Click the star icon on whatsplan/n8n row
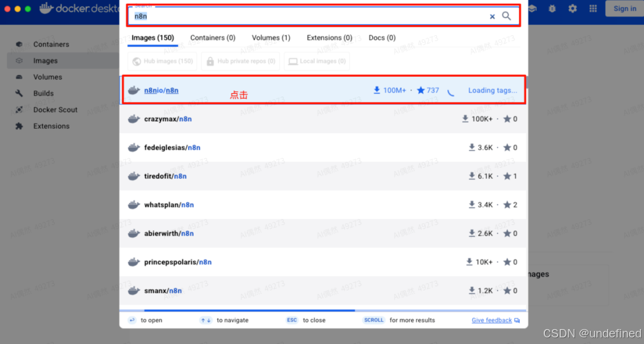Image resolution: width=644 pixels, height=344 pixels. 507,205
